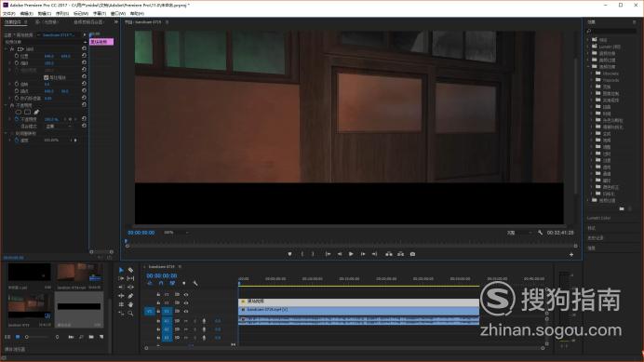The width and height of the screenshot is (644, 362).
Task: Toggle Position animation stopwatch
Action: tap(17, 56)
